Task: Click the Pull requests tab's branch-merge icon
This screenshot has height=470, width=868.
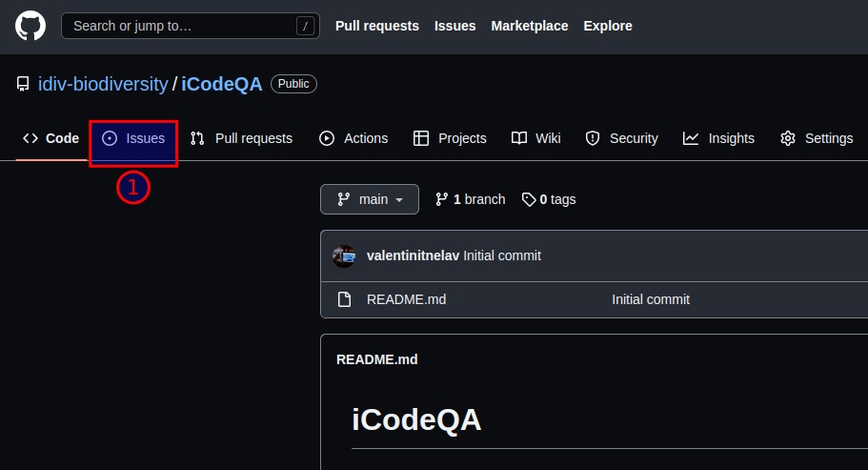Action: click(x=197, y=138)
